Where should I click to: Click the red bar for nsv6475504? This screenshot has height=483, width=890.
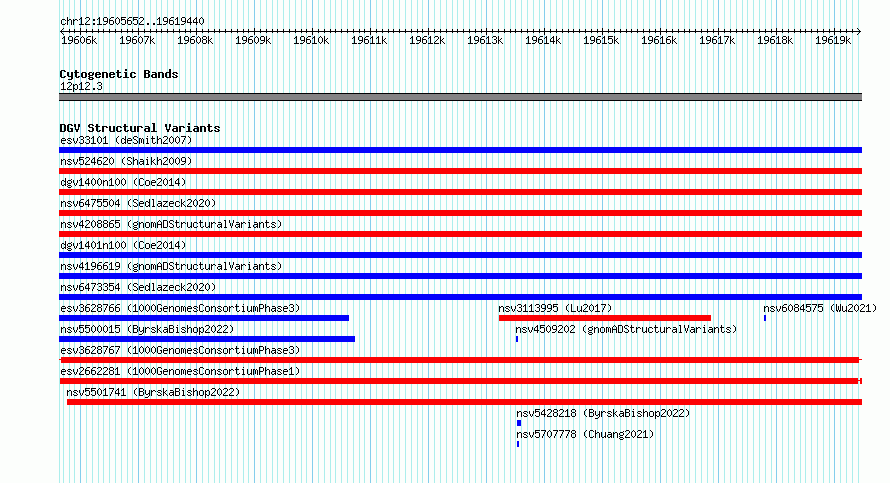coord(460,213)
